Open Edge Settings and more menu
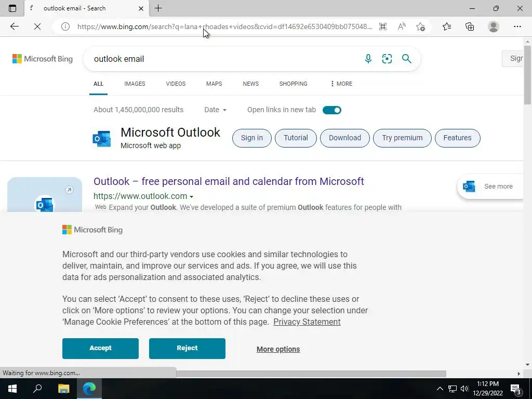 [517, 26]
